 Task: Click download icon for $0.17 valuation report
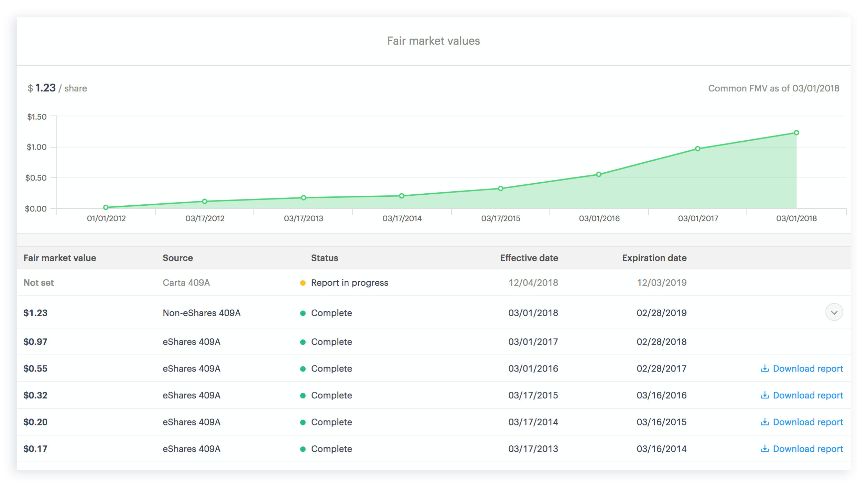[x=764, y=449]
